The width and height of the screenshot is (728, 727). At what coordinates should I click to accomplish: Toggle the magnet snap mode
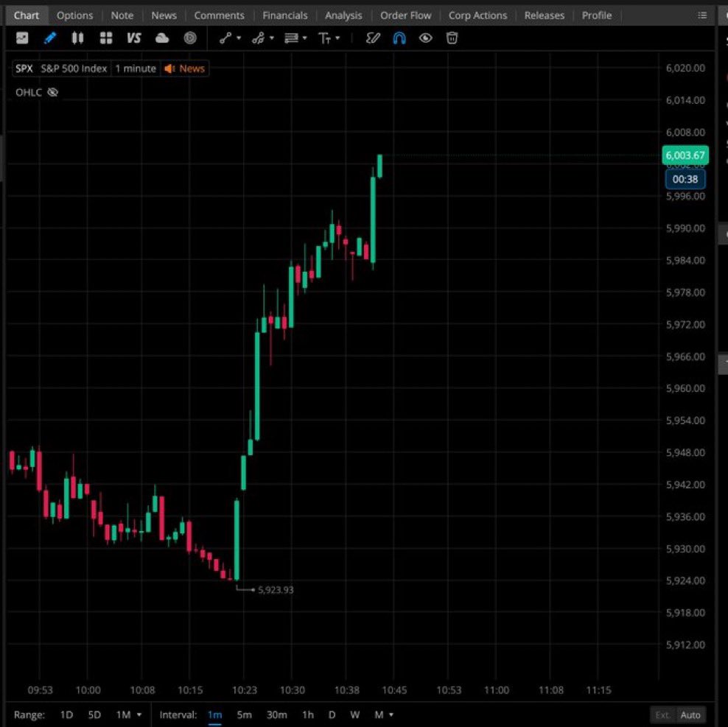(x=399, y=38)
